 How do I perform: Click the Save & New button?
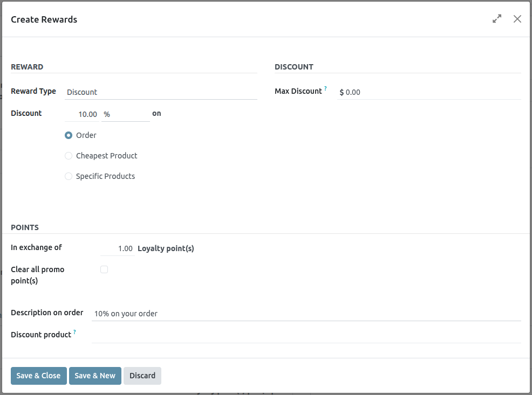coord(95,376)
